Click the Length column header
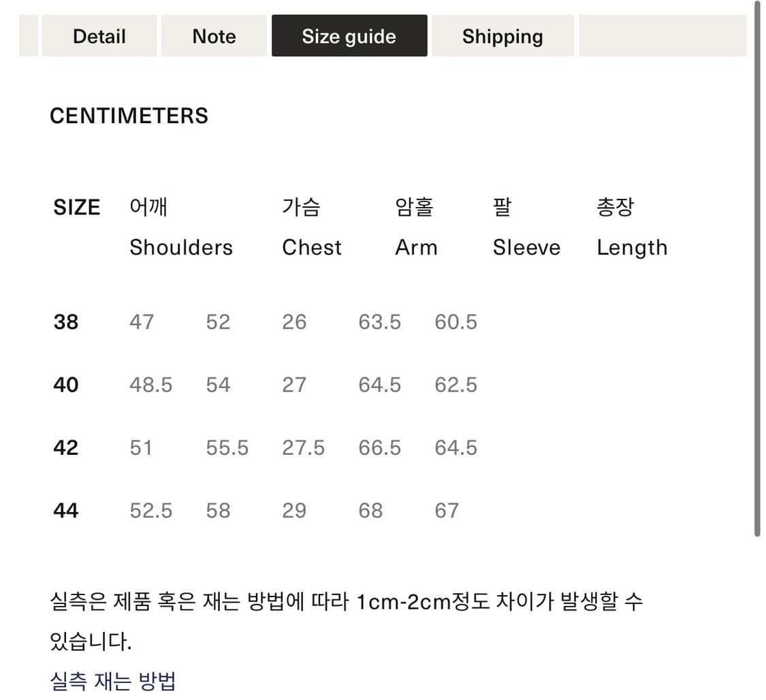The image size is (766, 700). coord(632,247)
